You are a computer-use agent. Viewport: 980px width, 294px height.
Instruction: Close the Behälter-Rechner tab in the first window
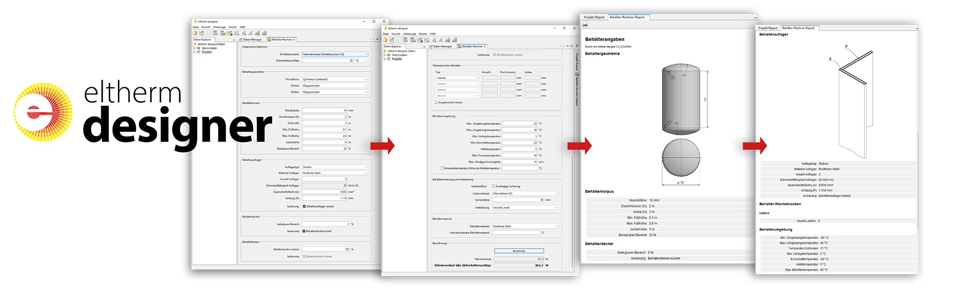(x=295, y=39)
